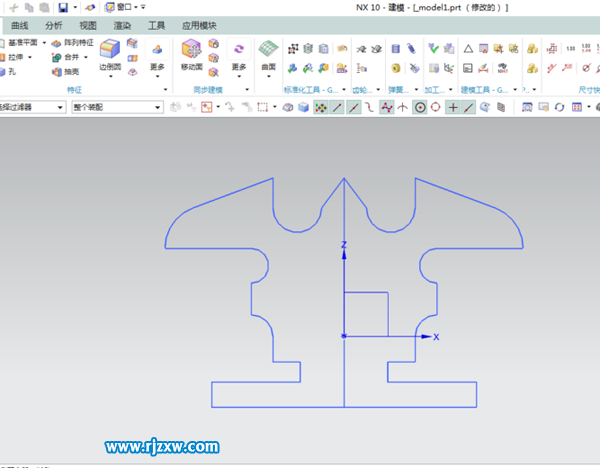Click the Extrude (拉伸) tool
600x468 pixels.
pyautogui.click(x=20, y=57)
